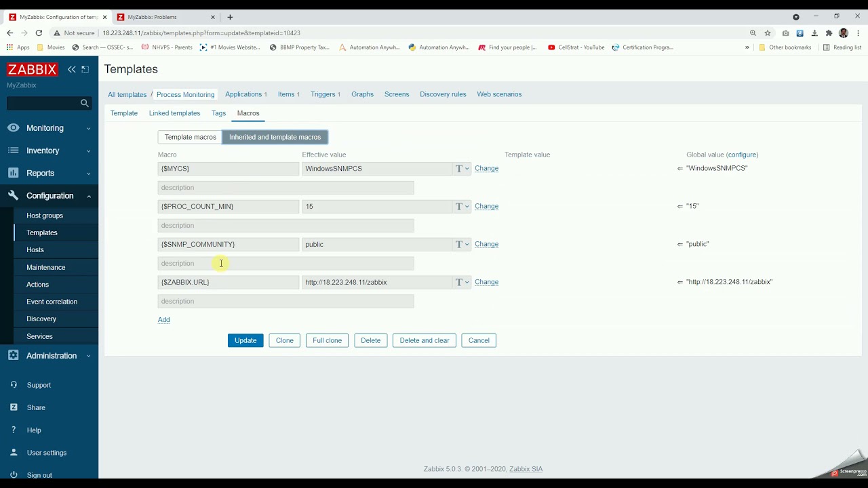Click the Support headset icon
This screenshot has width=868, height=488.
(x=14, y=385)
